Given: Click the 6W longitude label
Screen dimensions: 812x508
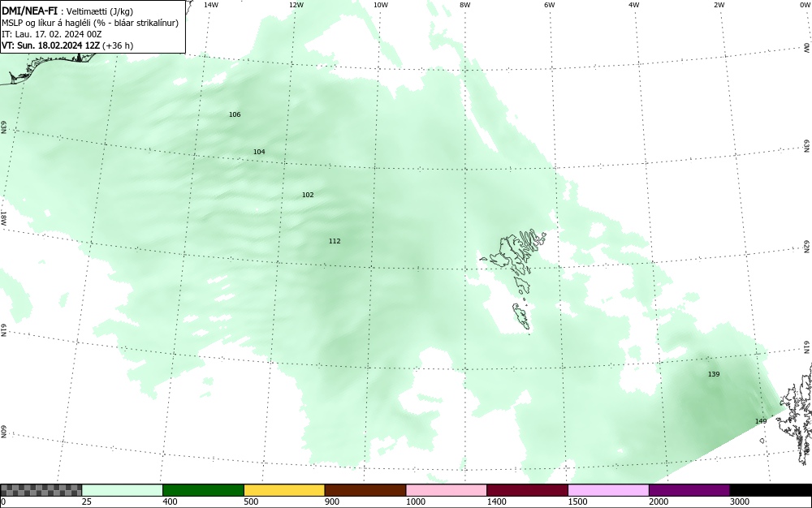Looking at the screenshot, I should point(550,5).
